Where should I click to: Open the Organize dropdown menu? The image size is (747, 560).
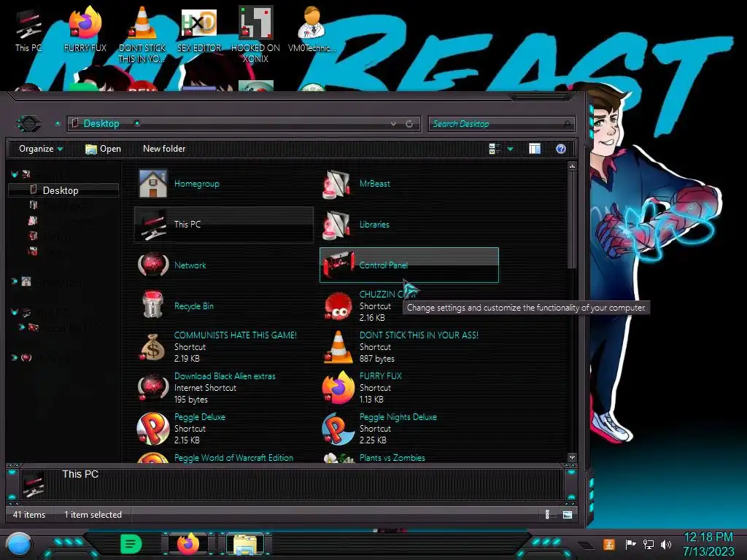41,149
